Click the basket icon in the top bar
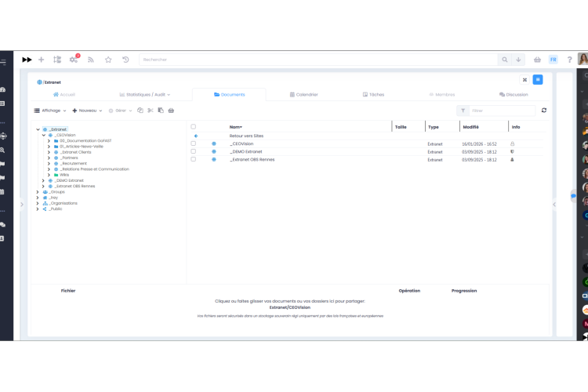 [x=537, y=60]
